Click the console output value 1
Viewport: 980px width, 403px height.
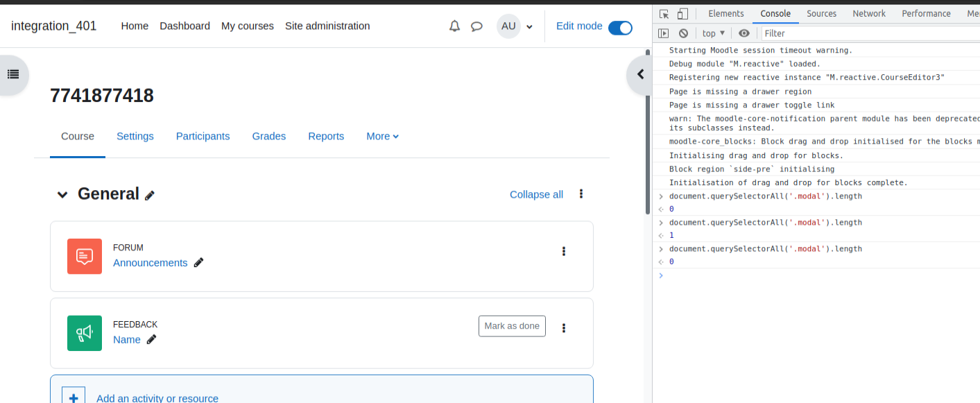671,236
